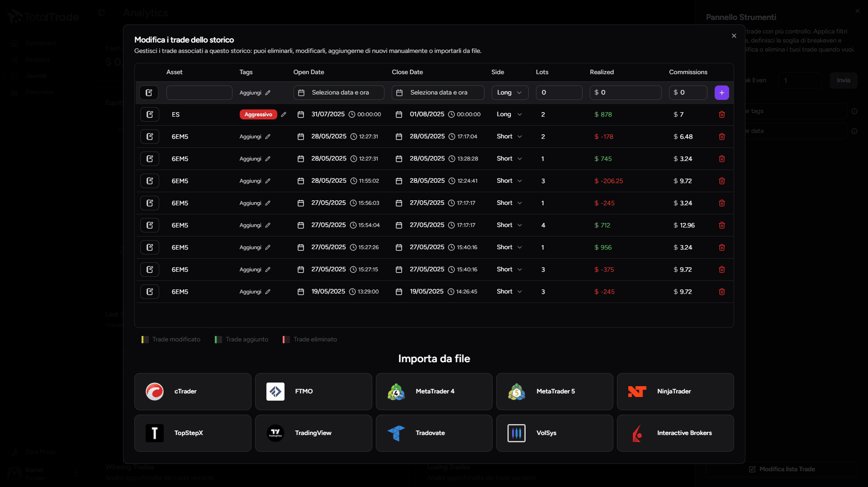The width and height of the screenshot is (868, 487).
Task: Open the new trade open date picker
Action: coord(339,93)
